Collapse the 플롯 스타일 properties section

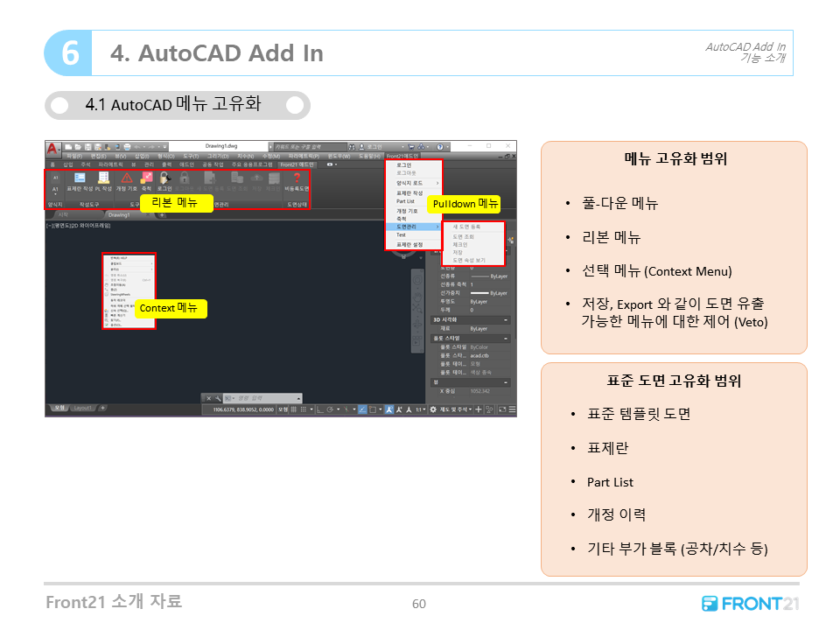pos(506,339)
